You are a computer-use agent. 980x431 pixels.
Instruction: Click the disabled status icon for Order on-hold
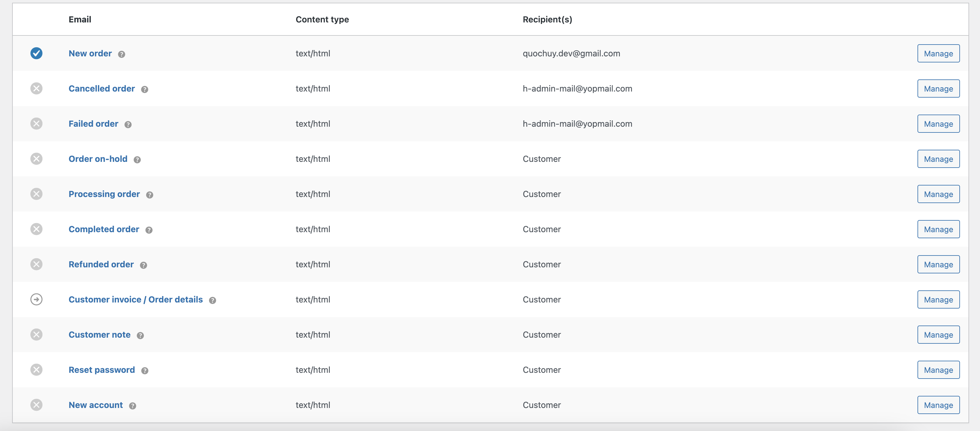pos(36,159)
